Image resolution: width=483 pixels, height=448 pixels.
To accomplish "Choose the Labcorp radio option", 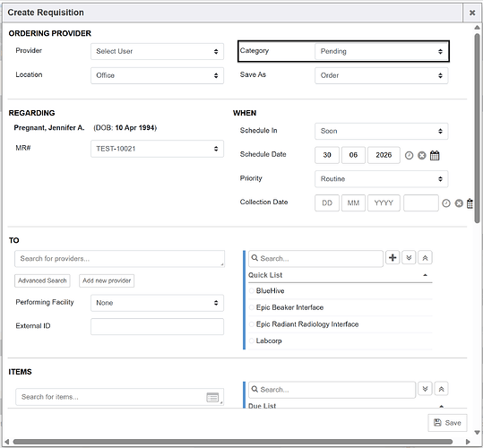I will pyautogui.click(x=252, y=340).
